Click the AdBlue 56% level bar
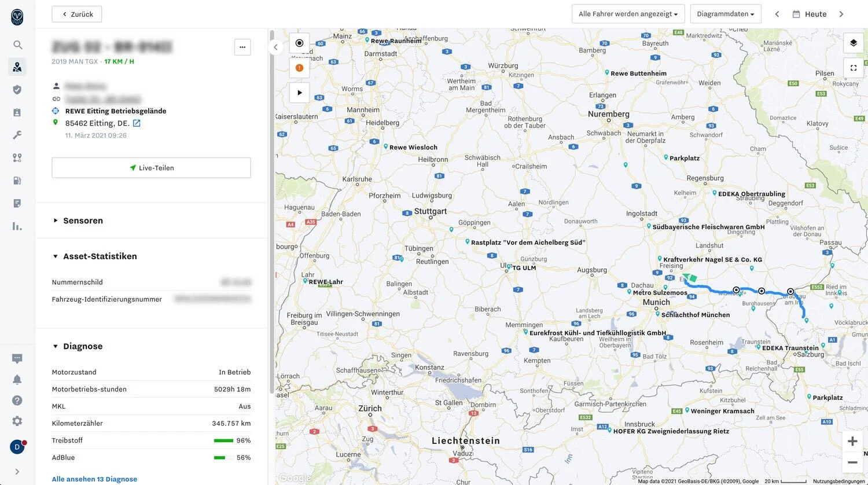Image resolution: width=868 pixels, height=485 pixels. click(x=223, y=458)
